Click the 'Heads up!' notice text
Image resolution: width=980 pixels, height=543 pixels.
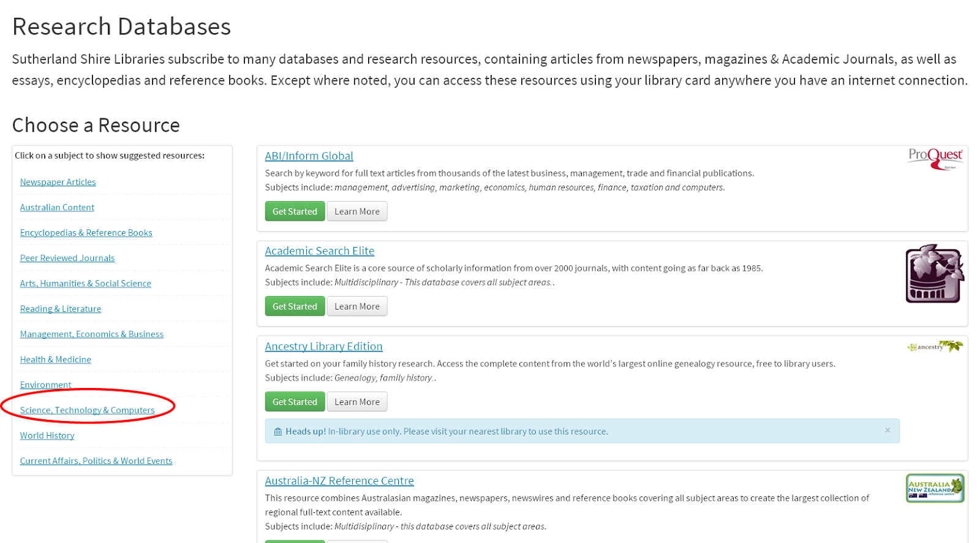306,431
